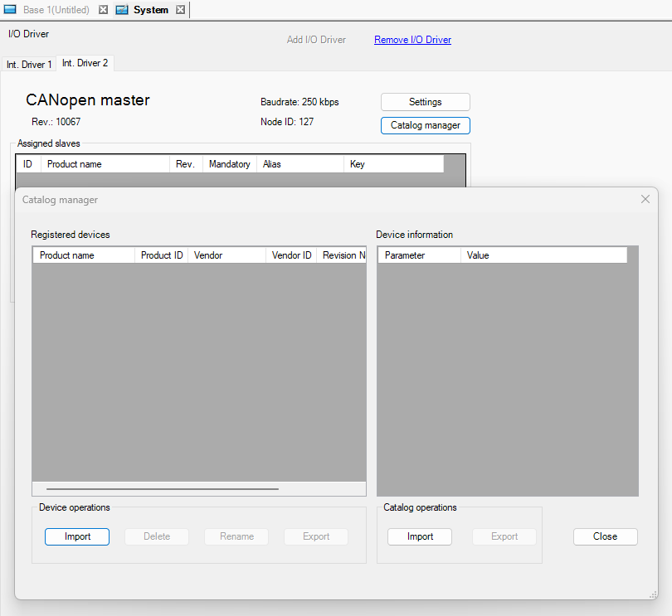The image size is (672, 616).
Task: Import a catalog under Catalog operations
Action: click(420, 536)
